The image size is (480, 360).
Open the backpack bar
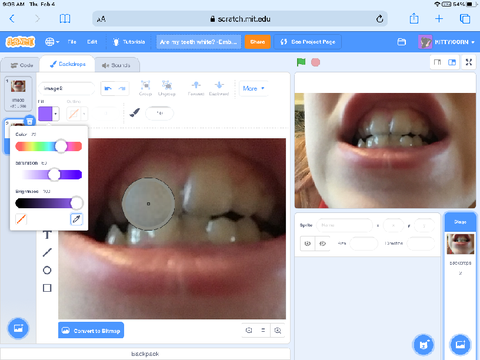pos(145,354)
